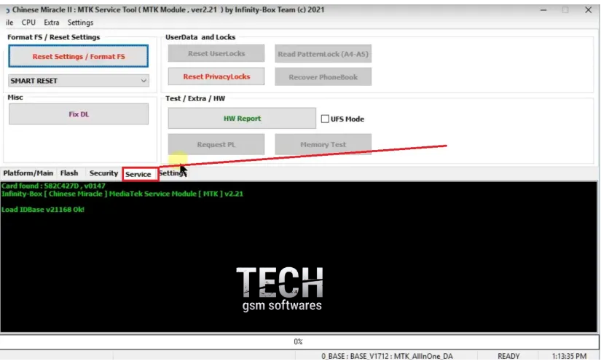The height and width of the screenshot is (364, 601).
Task: Open the SMART RESET dropdown
Action: 78,81
